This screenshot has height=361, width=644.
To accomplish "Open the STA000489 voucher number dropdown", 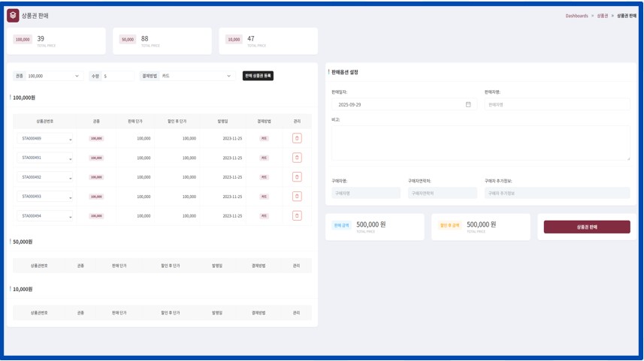I will click(45, 139).
